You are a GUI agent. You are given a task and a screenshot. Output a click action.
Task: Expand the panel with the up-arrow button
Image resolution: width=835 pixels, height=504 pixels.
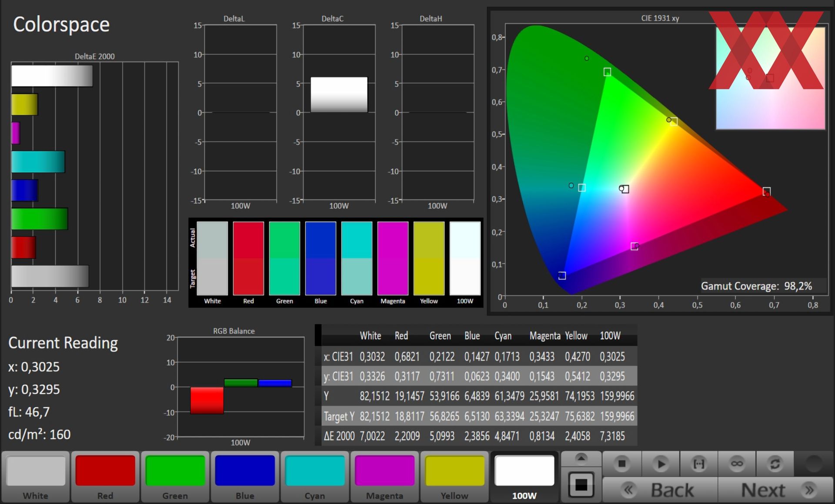click(x=581, y=458)
